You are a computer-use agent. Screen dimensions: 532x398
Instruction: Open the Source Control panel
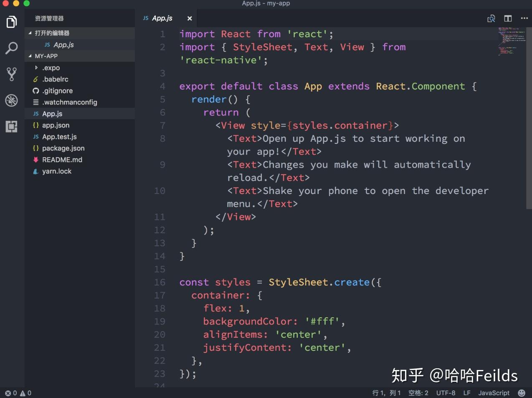[x=11, y=74]
